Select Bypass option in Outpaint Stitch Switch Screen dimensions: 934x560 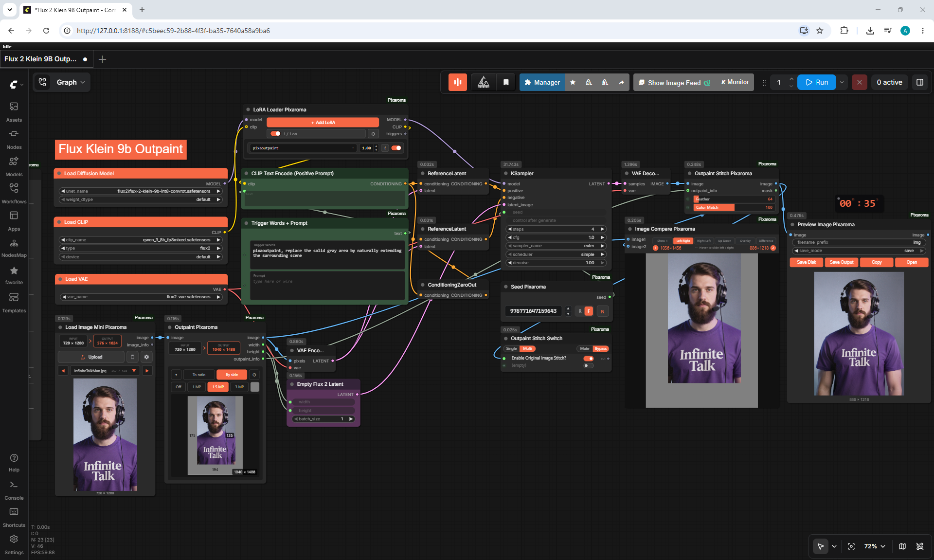click(601, 349)
